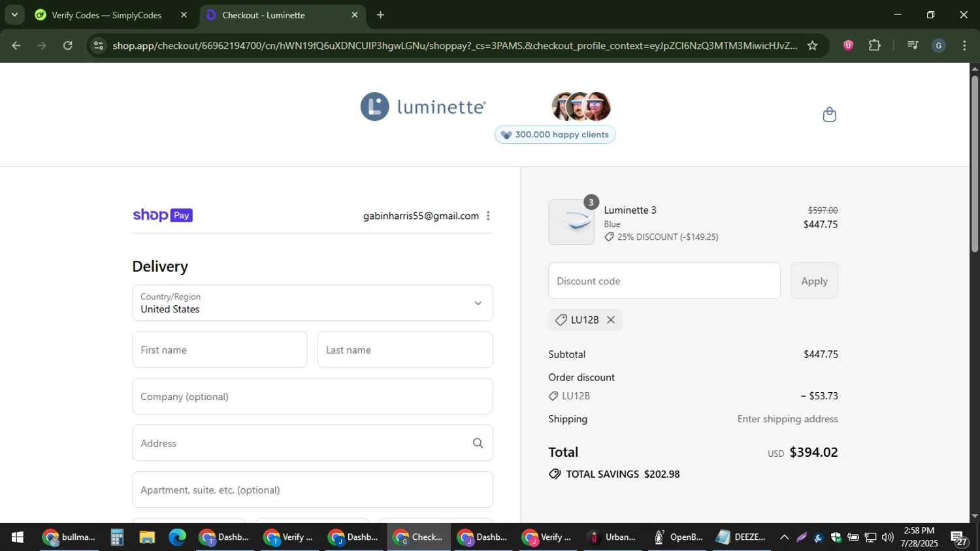The width and height of the screenshot is (980, 551).
Task: Open the OpenB taskbar app
Action: tap(677, 537)
